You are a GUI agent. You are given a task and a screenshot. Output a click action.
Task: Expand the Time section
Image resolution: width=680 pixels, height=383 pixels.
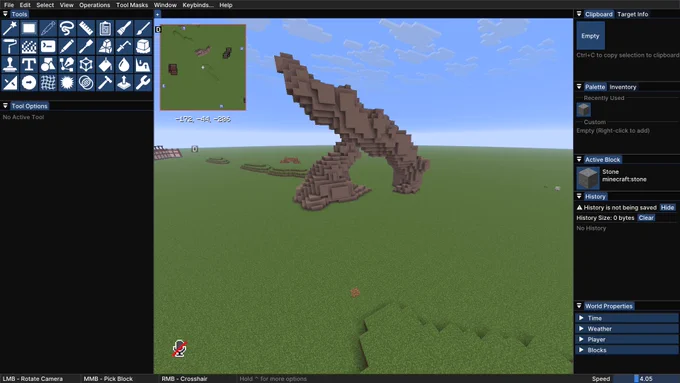point(627,318)
